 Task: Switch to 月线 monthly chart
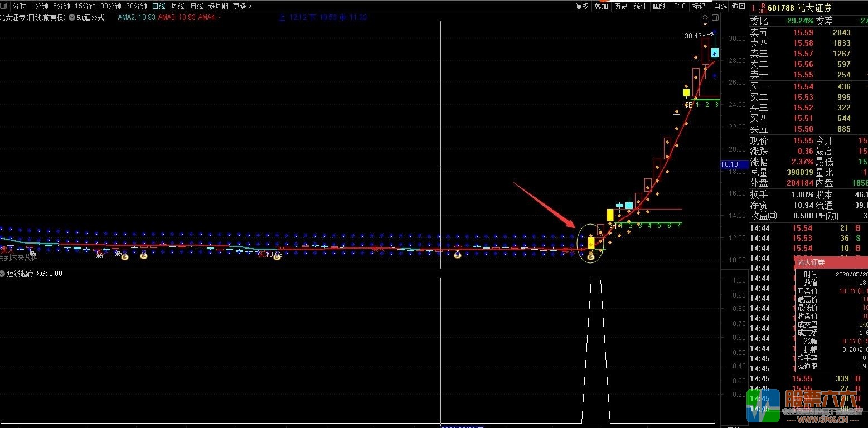click(196, 6)
